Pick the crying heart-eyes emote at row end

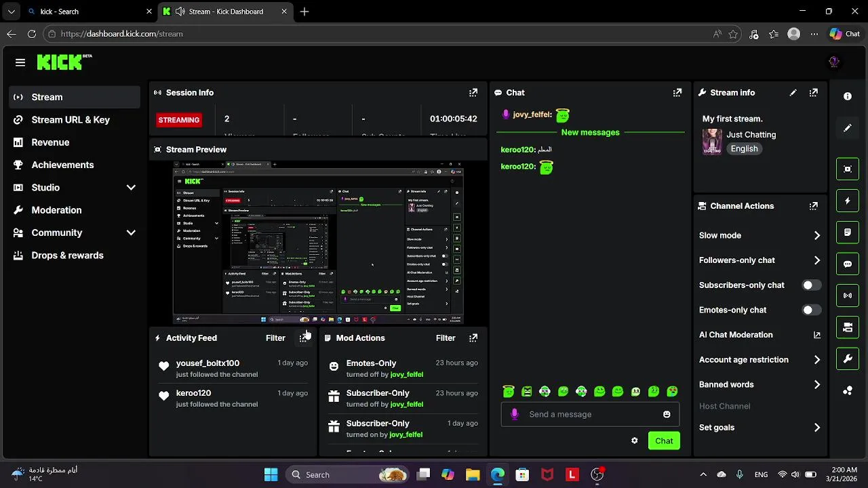(x=672, y=391)
